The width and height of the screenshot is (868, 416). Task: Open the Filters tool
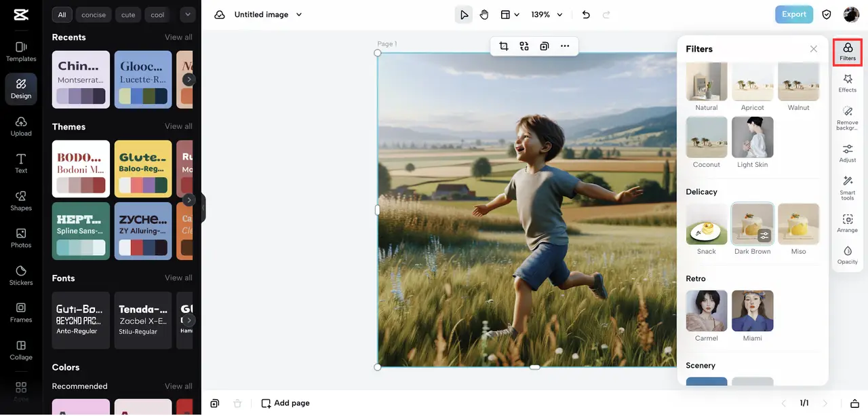(x=848, y=52)
